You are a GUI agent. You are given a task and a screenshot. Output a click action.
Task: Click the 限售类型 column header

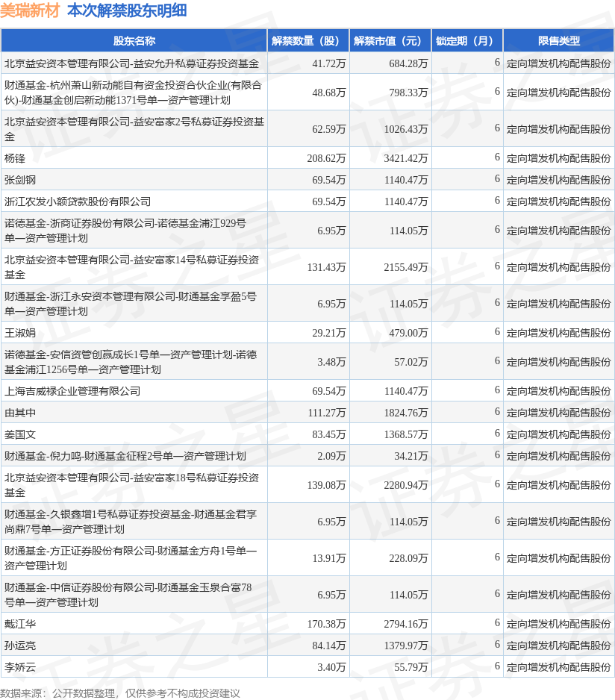(x=559, y=40)
